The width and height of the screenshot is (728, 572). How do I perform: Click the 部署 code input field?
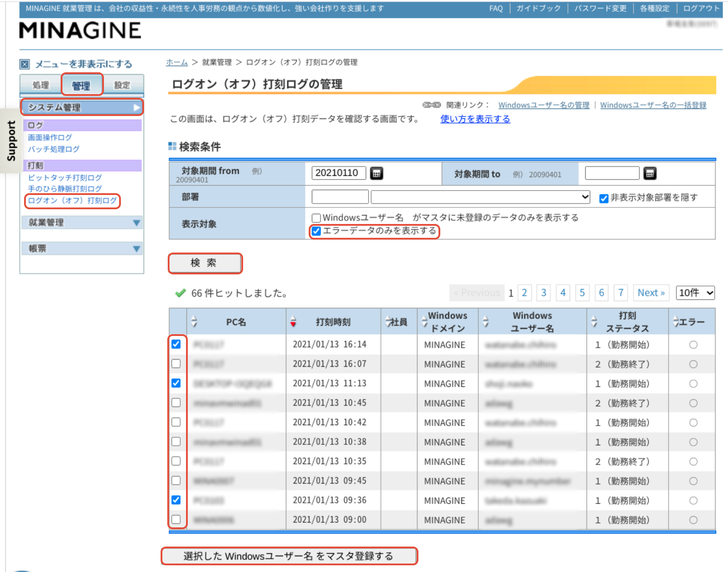pyautogui.click(x=340, y=197)
